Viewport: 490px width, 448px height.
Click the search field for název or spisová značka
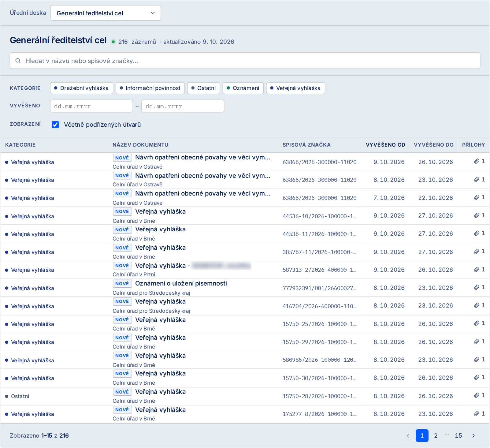pyautogui.click(x=245, y=61)
